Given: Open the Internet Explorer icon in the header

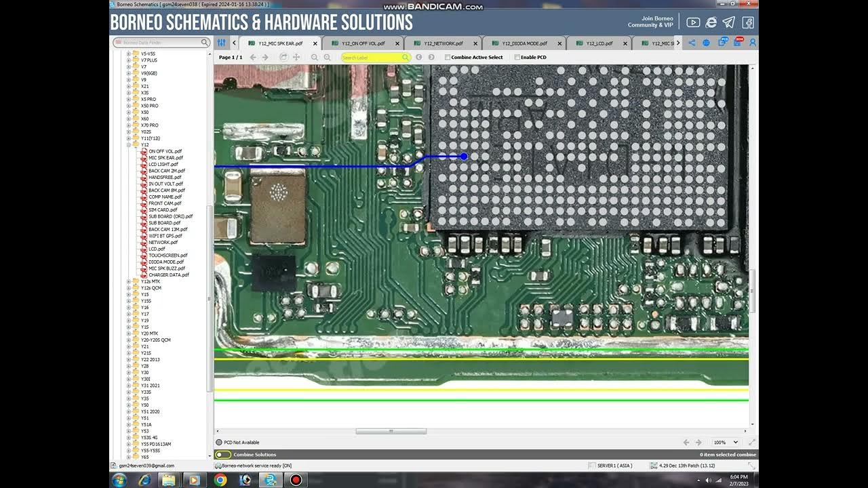Looking at the screenshot, I should 711,22.
